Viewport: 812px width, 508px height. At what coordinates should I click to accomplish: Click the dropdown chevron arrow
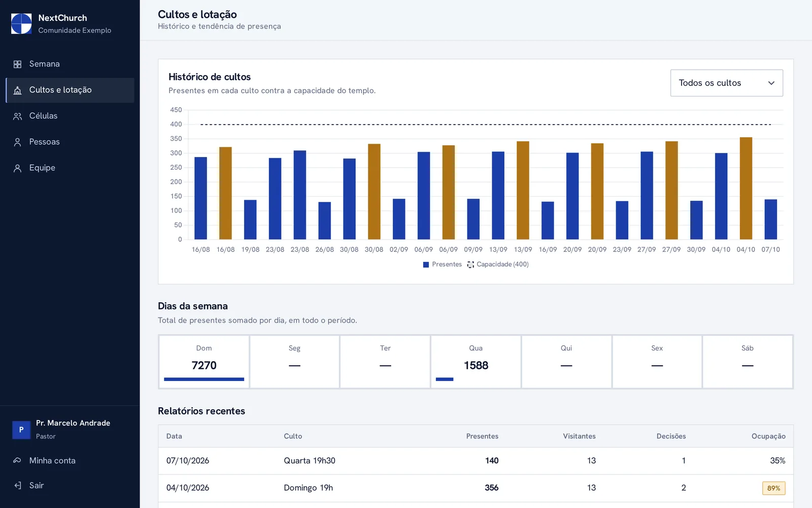pyautogui.click(x=771, y=83)
